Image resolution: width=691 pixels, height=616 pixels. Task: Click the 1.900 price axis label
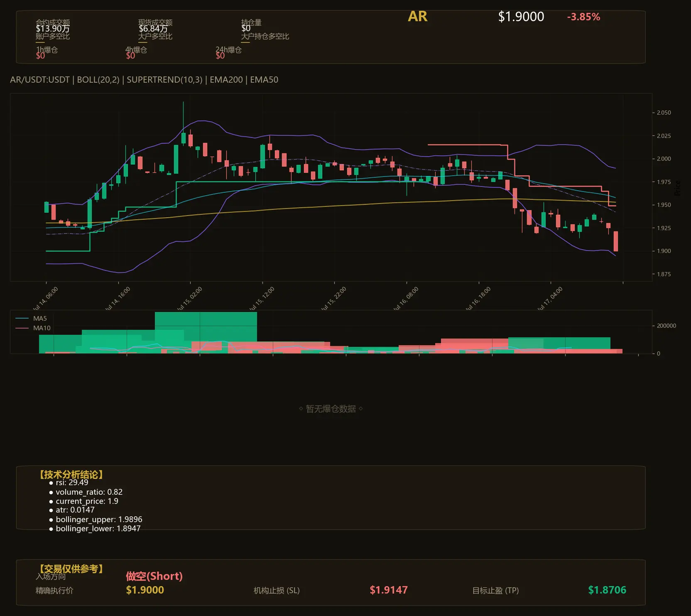pos(664,251)
